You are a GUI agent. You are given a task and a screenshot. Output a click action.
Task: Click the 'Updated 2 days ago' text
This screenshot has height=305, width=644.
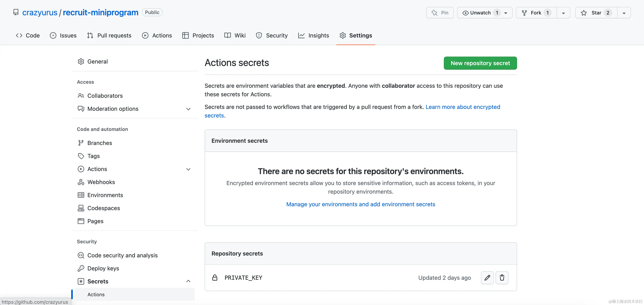click(444, 278)
